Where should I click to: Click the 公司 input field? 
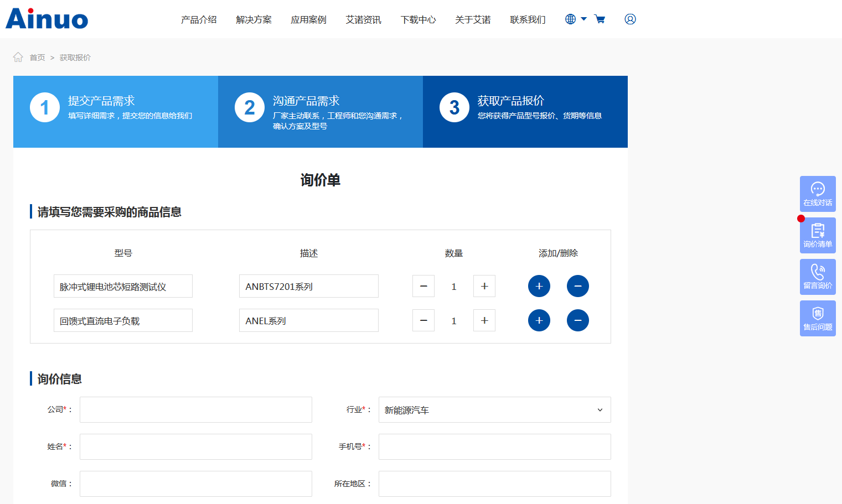[x=196, y=409]
